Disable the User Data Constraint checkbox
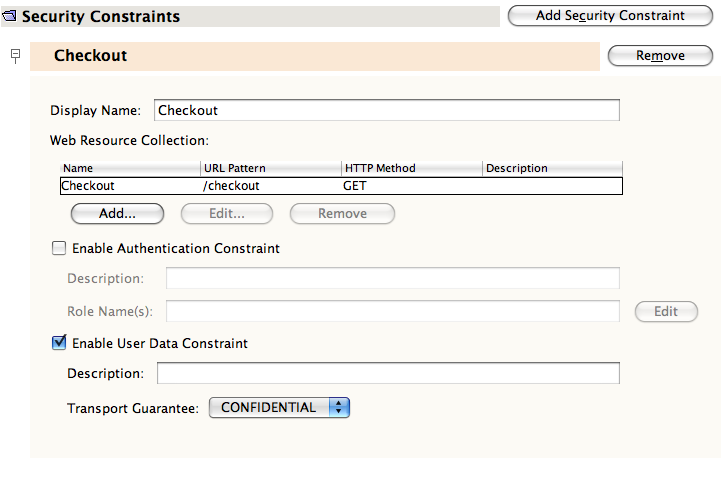This screenshot has width=722, height=481. [59, 343]
